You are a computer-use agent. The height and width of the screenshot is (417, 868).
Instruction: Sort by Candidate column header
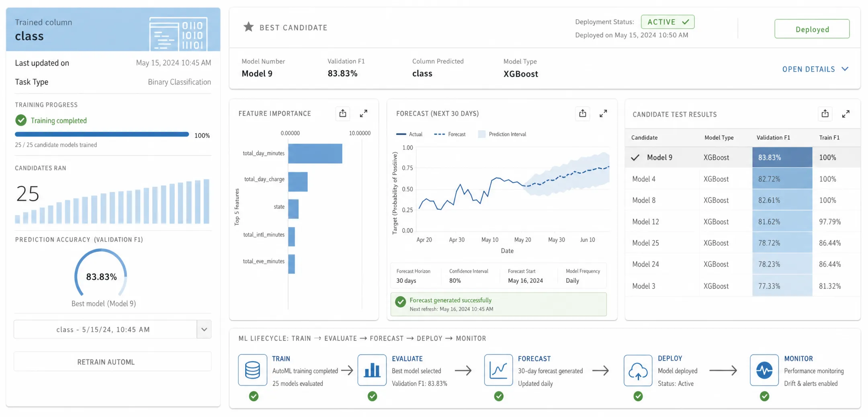[644, 138]
